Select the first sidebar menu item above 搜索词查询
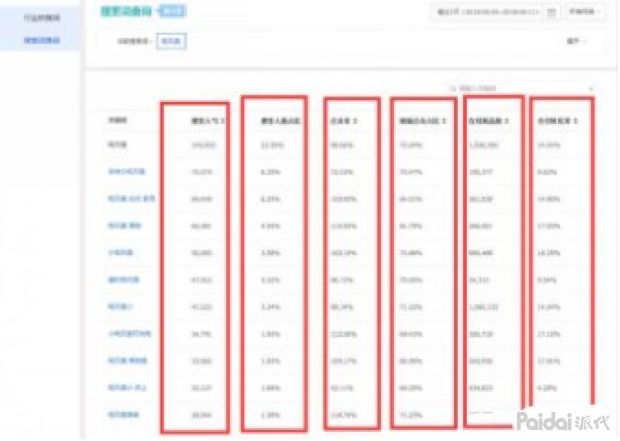This screenshot has height=441, width=620. (42, 18)
